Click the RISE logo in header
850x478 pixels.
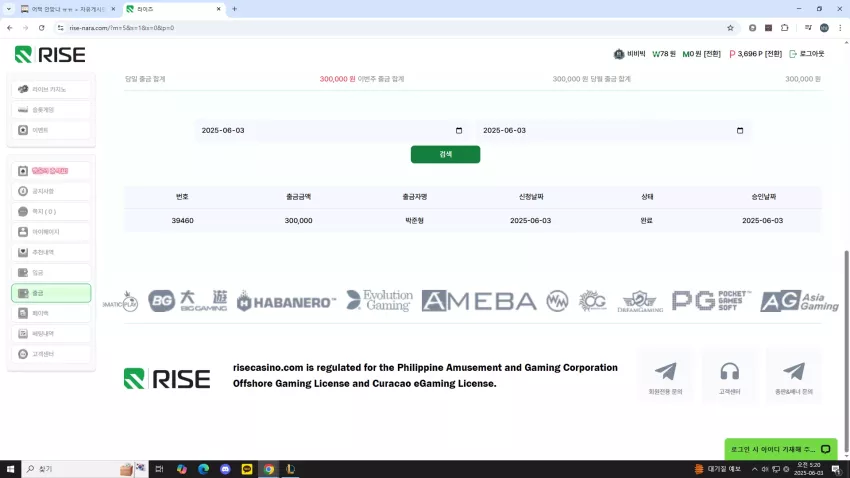pos(50,54)
